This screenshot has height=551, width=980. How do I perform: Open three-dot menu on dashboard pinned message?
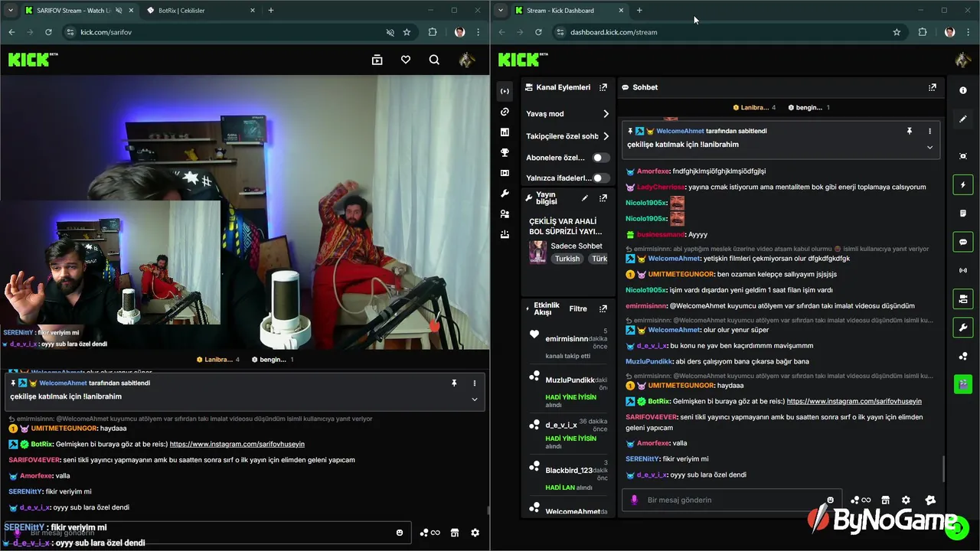(929, 131)
